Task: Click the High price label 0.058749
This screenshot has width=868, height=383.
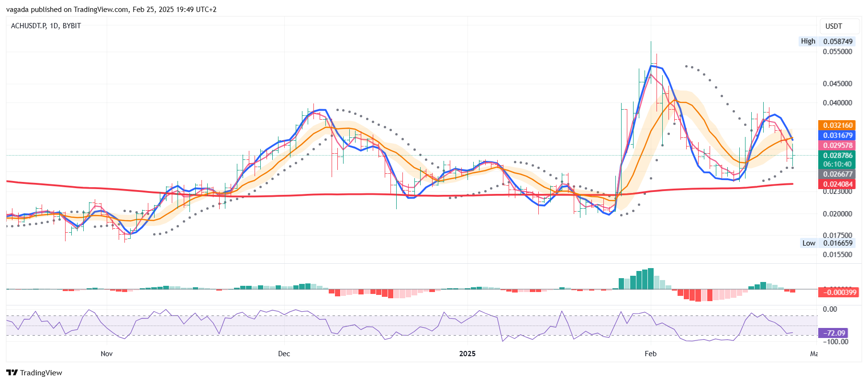Action: (837, 41)
